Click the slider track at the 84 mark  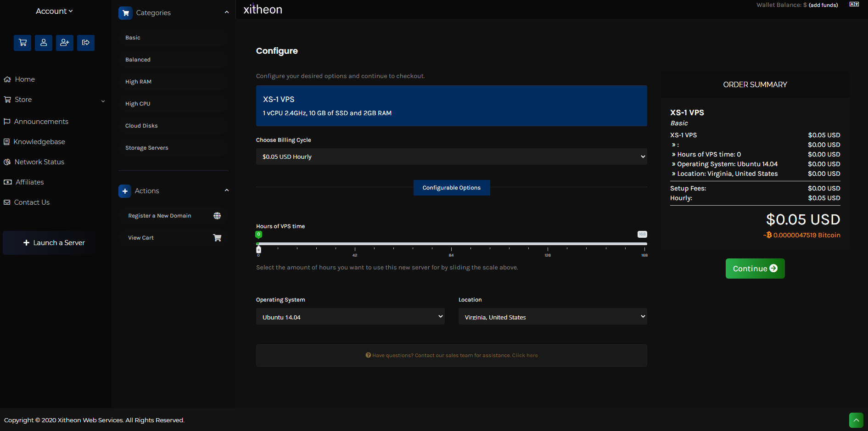click(452, 244)
